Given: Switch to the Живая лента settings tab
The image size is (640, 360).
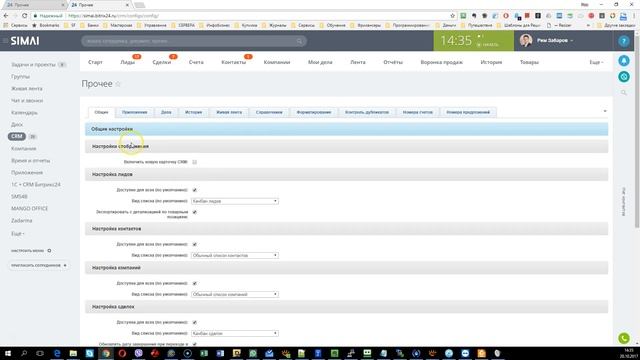Looking at the screenshot, I should 229,112.
